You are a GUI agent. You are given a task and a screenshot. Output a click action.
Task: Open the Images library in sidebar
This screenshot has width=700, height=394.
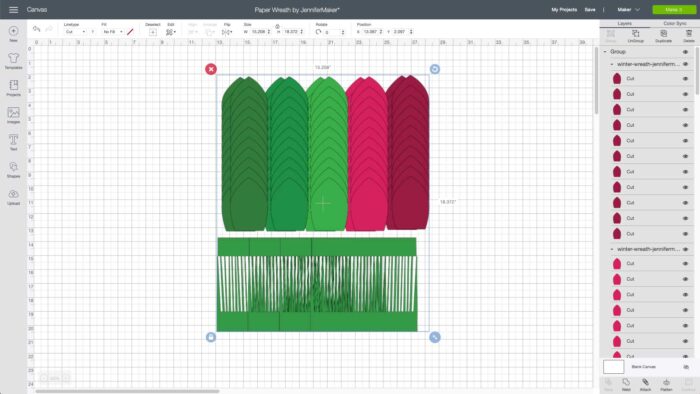click(13, 115)
